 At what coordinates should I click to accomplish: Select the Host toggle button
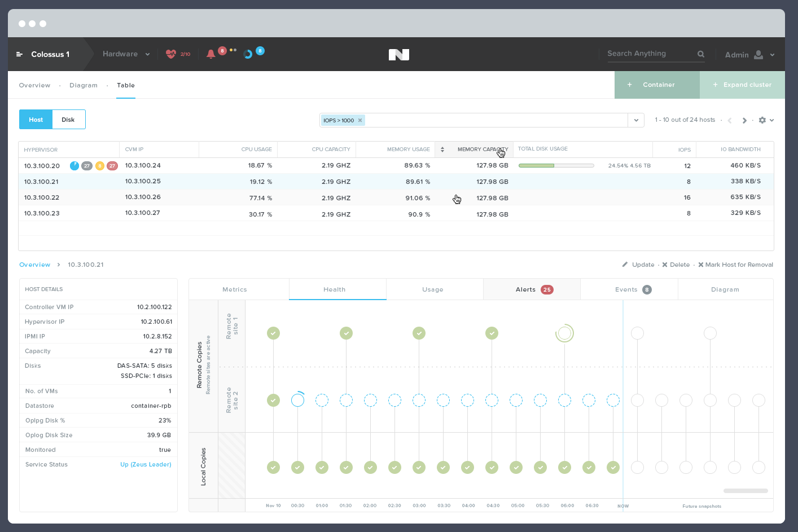pos(36,120)
